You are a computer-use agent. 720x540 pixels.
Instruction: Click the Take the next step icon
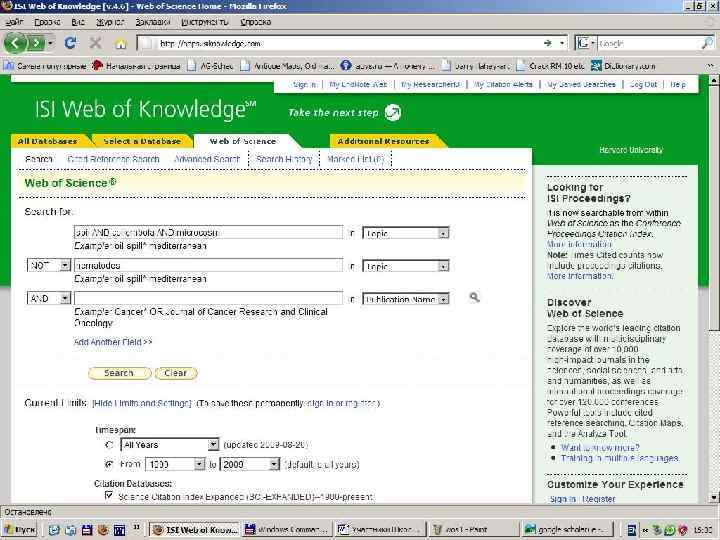[393, 112]
